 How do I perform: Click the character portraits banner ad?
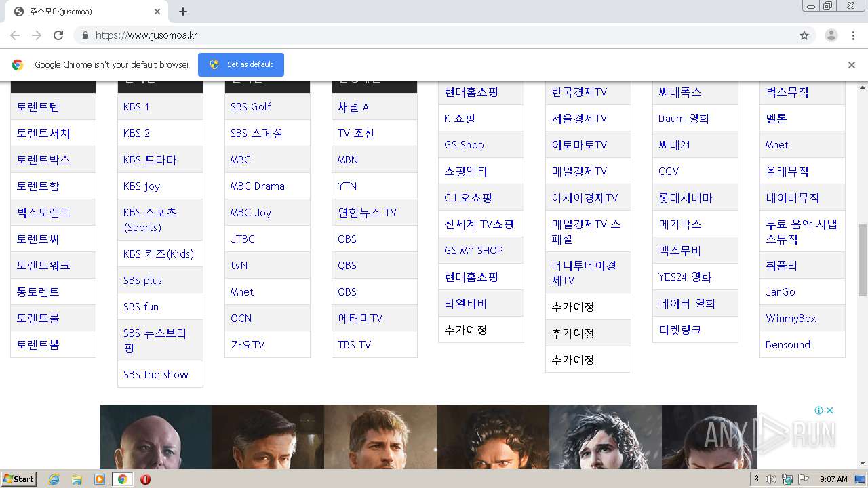tap(428, 436)
